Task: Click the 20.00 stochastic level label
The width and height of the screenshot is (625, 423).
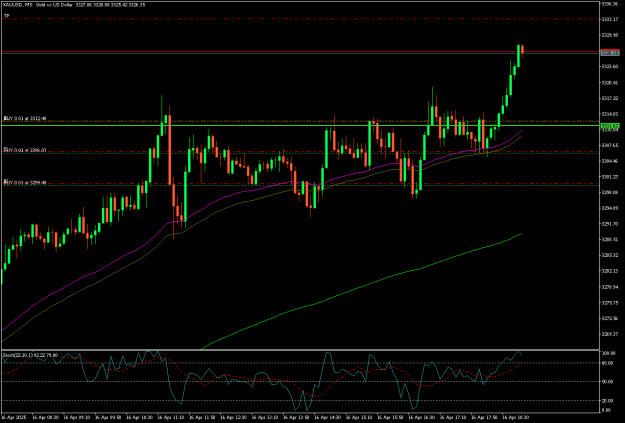Action: tap(607, 401)
